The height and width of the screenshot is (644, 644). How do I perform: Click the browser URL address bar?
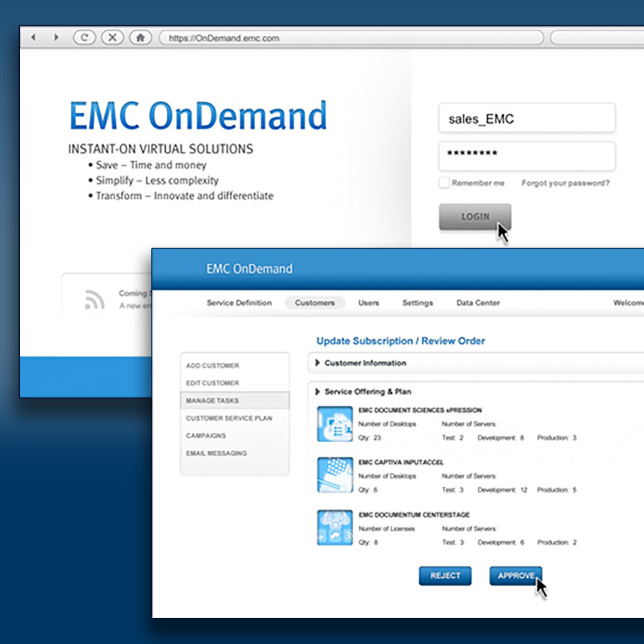click(x=350, y=38)
